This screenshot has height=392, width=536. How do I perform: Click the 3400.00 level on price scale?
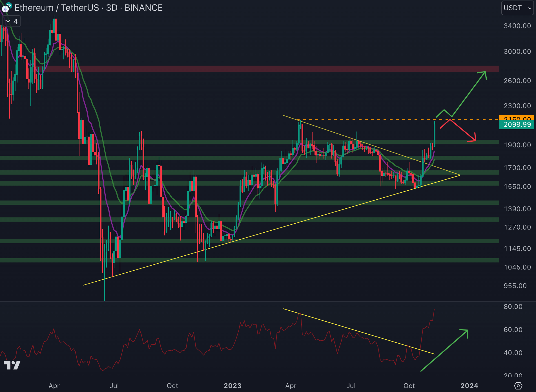(517, 26)
